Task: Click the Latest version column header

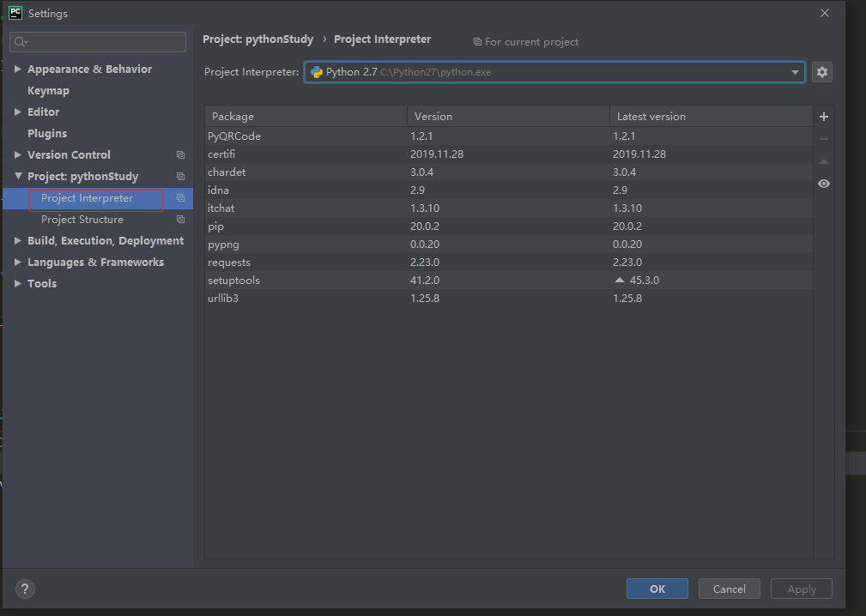Action: (712, 117)
